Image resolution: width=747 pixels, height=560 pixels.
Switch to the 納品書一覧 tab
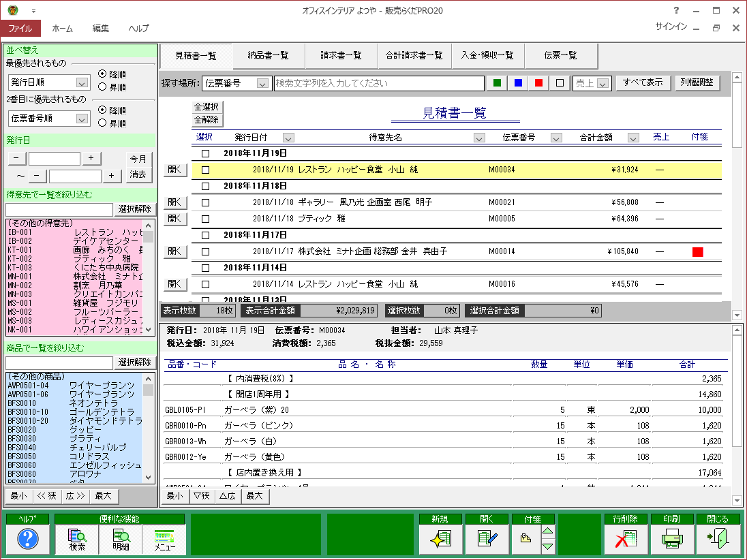coord(269,56)
